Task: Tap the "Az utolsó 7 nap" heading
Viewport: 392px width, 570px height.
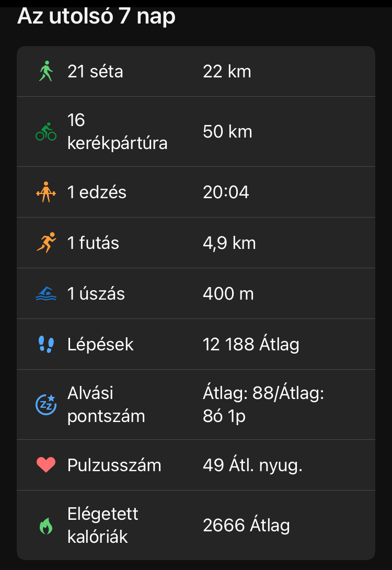Action: [x=97, y=17]
